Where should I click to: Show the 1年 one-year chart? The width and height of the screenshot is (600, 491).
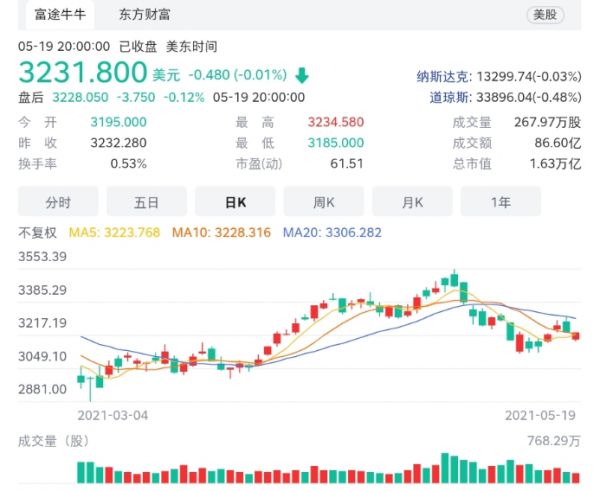[500, 202]
